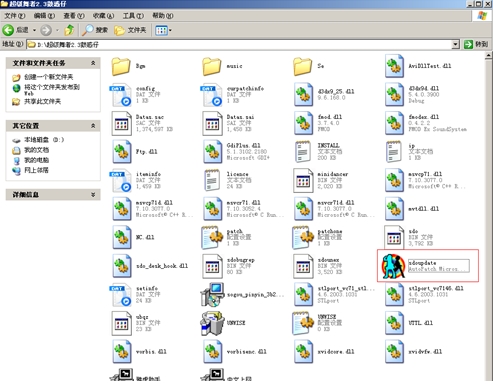Screen dimensions: 493x385
Task: Open Local Disk (D:) link
Action: point(44,140)
